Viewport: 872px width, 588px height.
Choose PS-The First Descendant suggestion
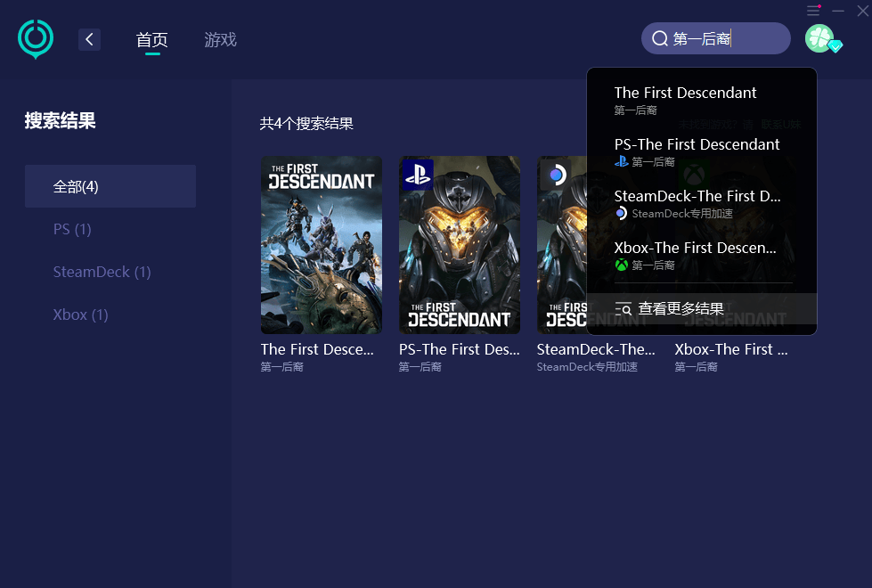[697, 145]
